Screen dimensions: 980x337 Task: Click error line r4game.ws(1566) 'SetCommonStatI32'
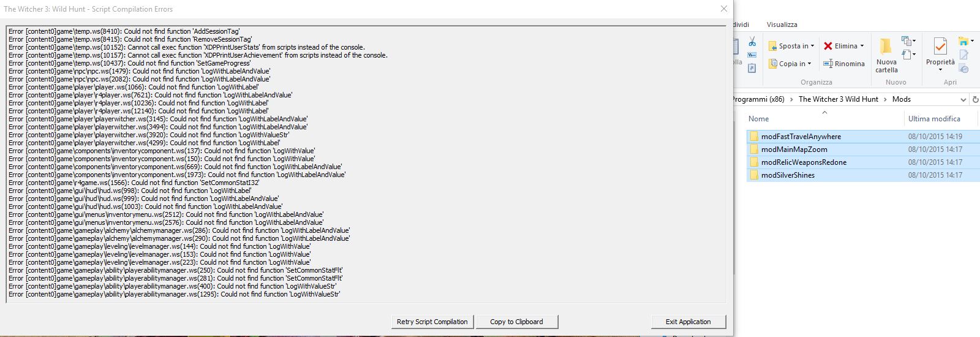click(134, 183)
